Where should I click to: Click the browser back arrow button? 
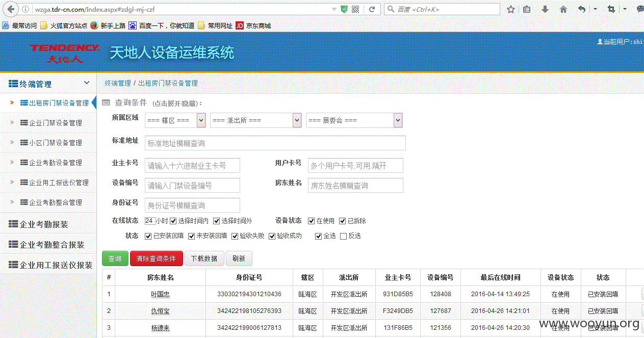coord(11,9)
